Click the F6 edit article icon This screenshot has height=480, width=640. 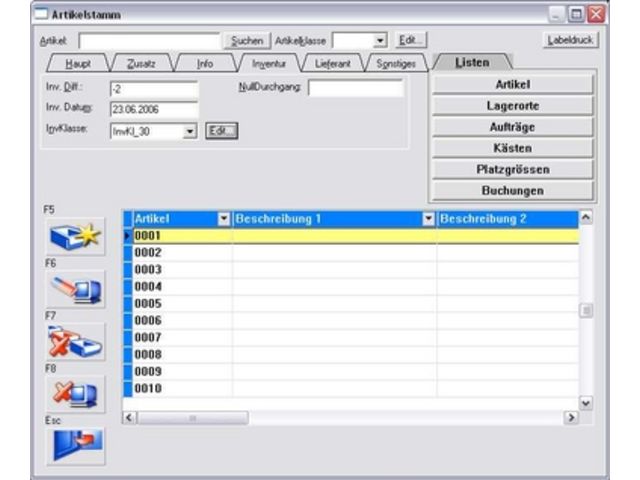(x=76, y=289)
